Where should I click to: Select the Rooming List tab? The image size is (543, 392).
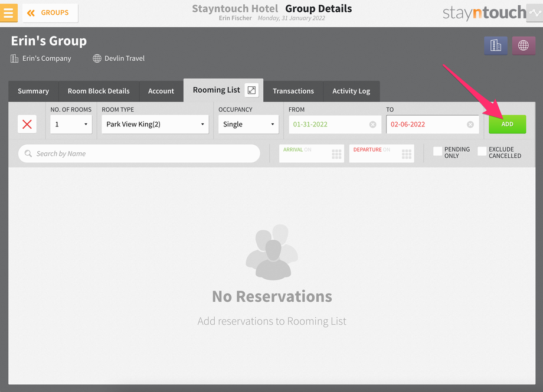point(217,90)
